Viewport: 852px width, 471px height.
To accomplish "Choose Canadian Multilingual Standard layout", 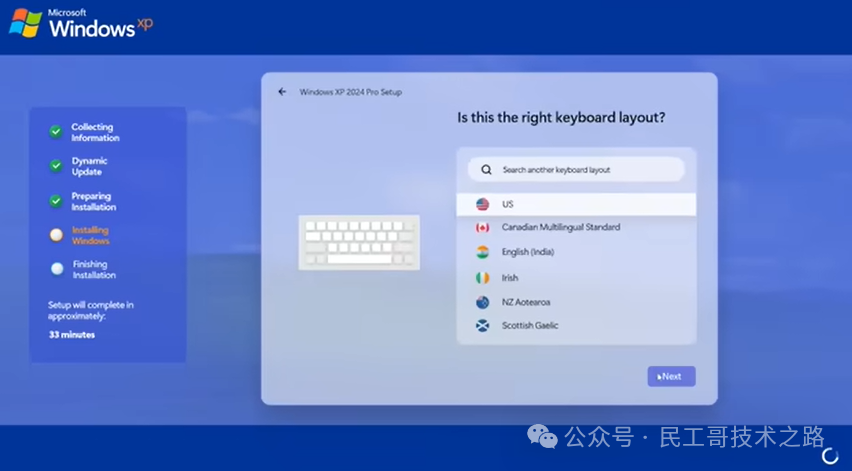I will coord(576,228).
